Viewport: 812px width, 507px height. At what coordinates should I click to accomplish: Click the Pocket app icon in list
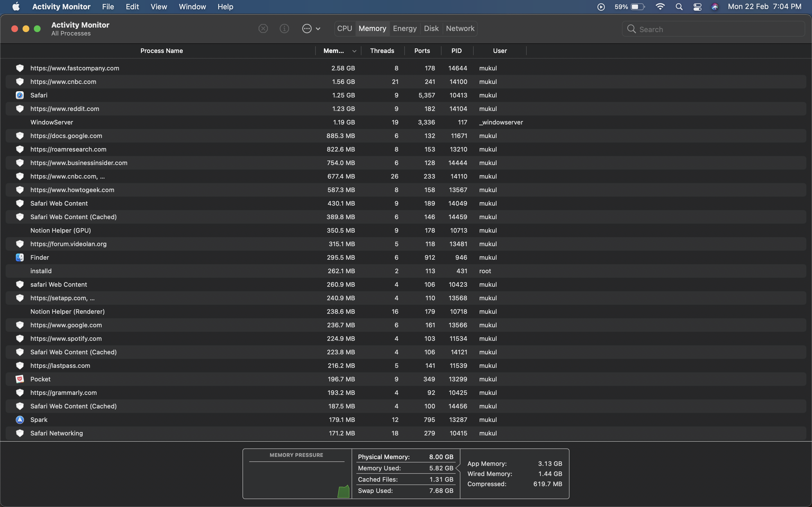tap(20, 379)
